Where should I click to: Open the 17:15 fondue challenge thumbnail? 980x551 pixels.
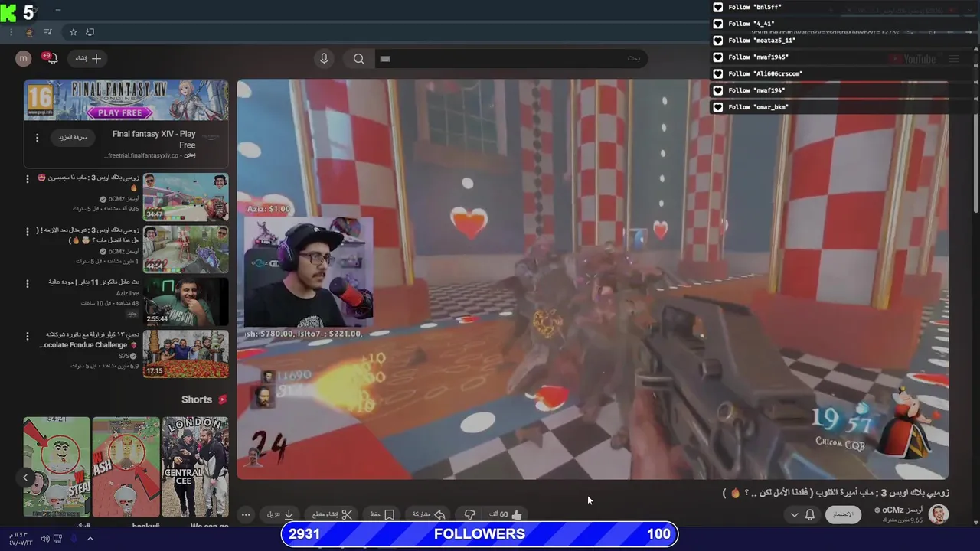186,354
